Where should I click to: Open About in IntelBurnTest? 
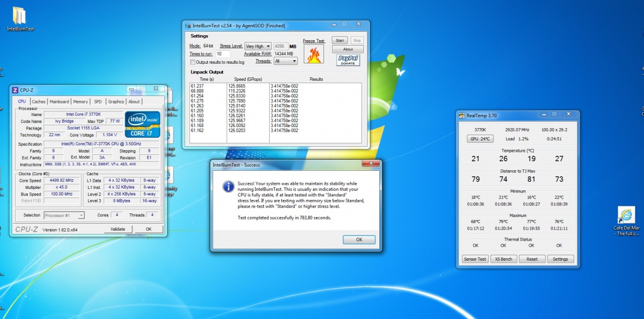tap(348, 49)
